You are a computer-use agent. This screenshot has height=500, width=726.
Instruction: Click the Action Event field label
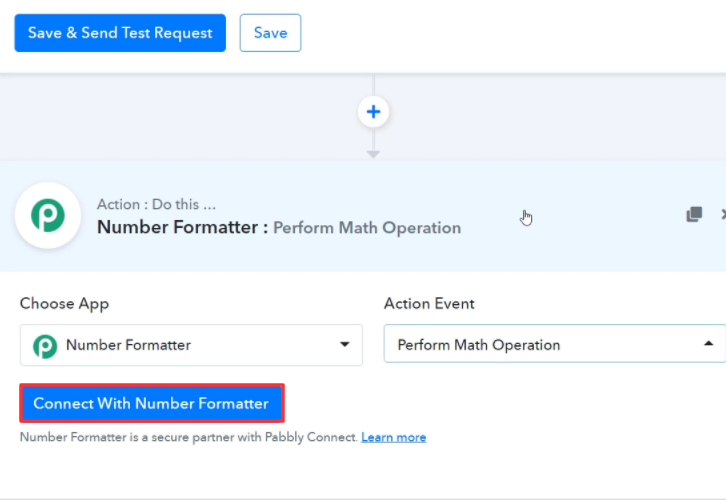click(x=429, y=304)
